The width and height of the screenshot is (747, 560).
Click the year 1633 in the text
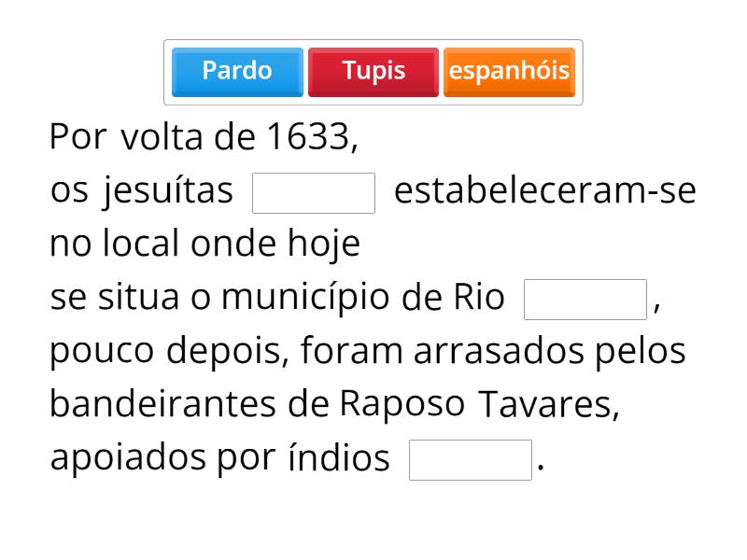tap(307, 137)
